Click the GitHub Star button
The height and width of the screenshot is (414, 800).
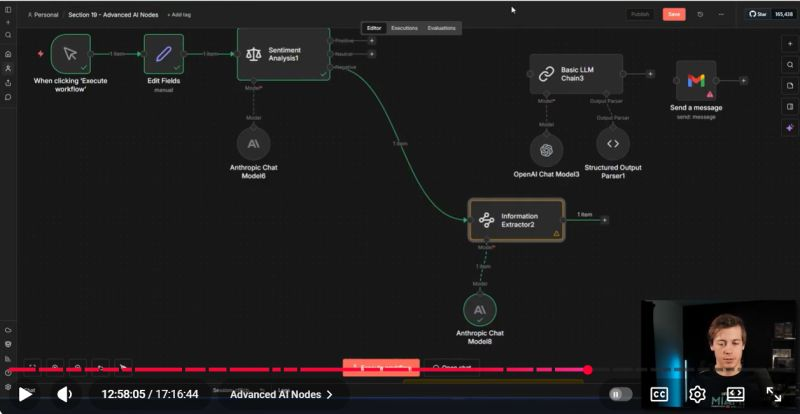pos(758,14)
